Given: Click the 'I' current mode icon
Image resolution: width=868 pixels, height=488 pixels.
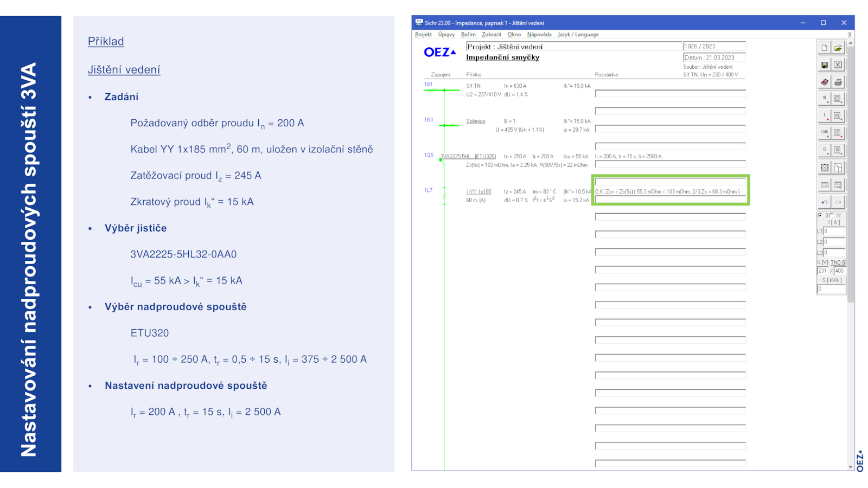Looking at the screenshot, I should 824,115.
